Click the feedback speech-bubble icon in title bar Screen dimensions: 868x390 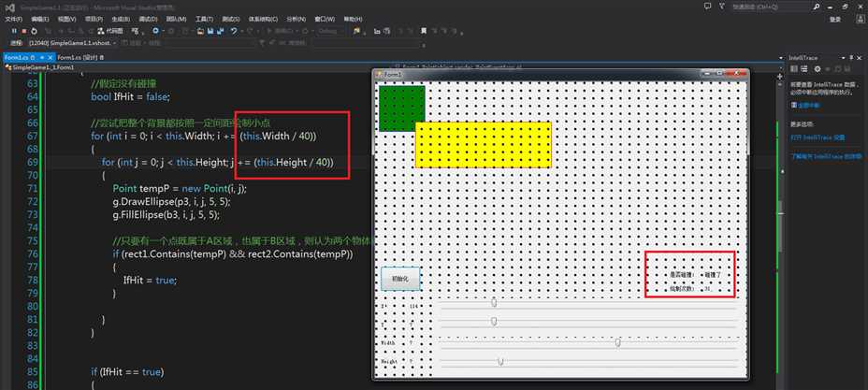coord(707,7)
